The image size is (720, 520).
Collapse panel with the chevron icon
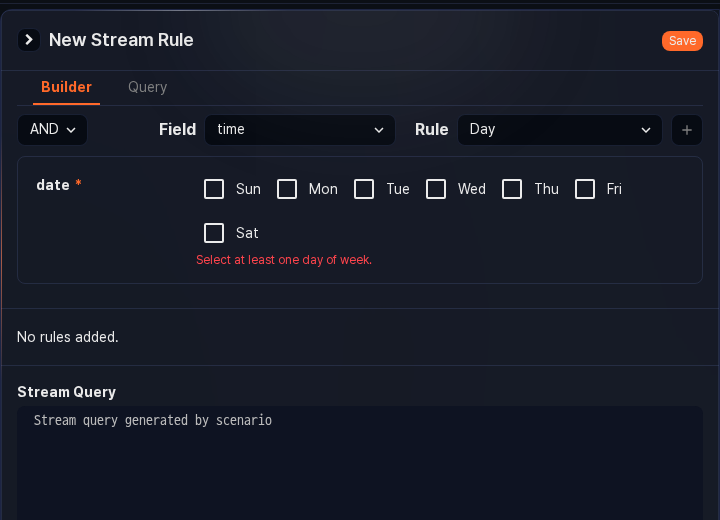[x=29, y=40]
